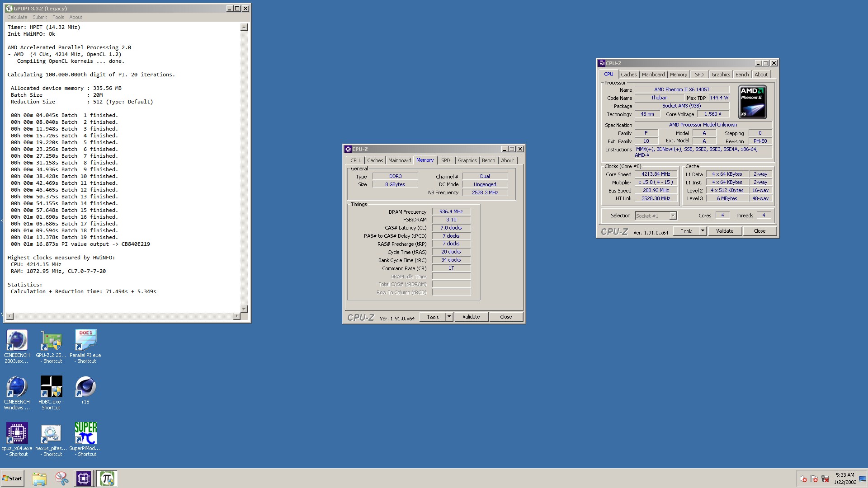Open the About menu in GPUPI
Viewport: 868px width, 488px height.
tap(76, 17)
